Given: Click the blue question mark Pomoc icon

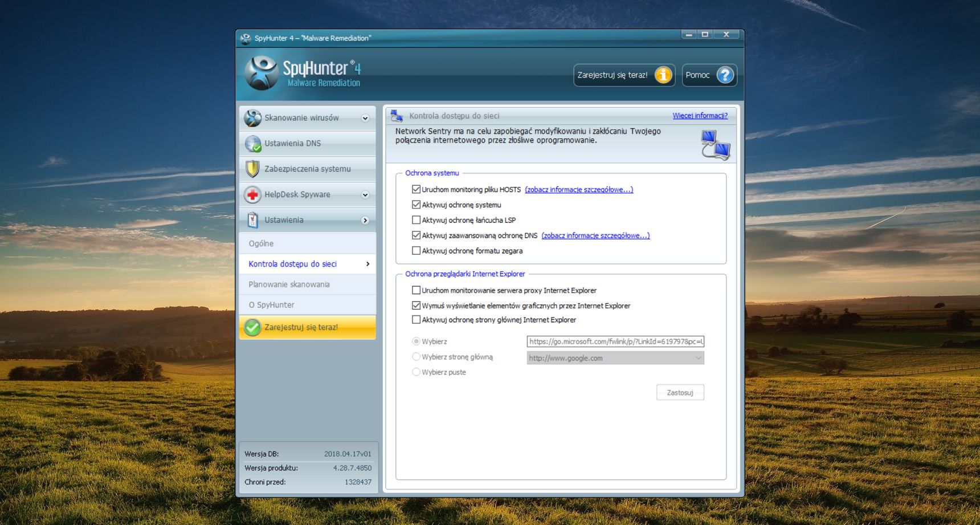Looking at the screenshot, I should click(725, 75).
